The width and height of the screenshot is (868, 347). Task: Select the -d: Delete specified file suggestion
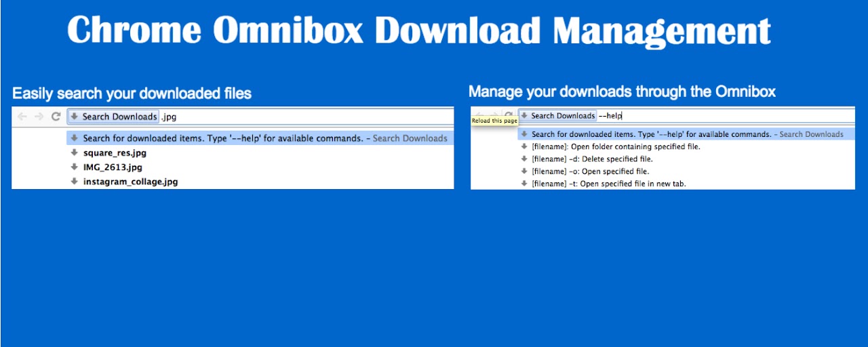(x=592, y=159)
